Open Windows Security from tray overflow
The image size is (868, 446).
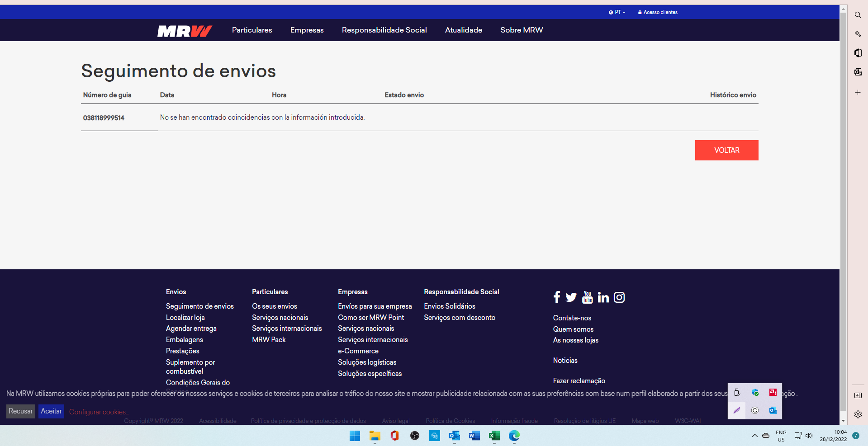(755, 392)
